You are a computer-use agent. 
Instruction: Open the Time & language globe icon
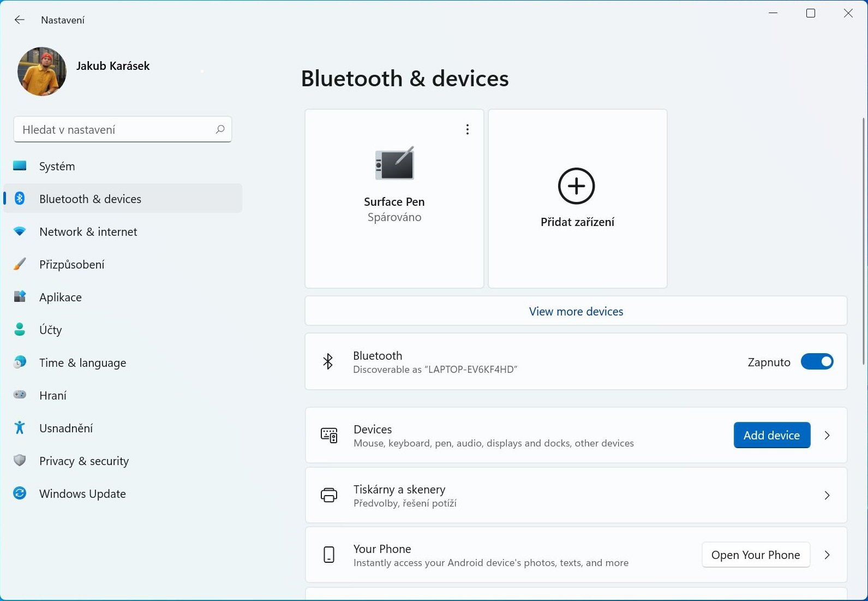[x=20, y=362]
